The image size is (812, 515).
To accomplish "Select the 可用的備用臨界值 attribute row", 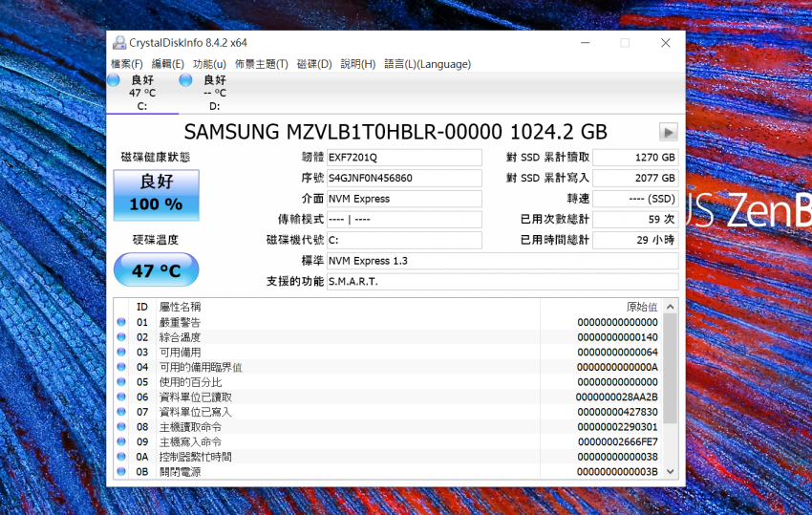I will coord(388,367).
